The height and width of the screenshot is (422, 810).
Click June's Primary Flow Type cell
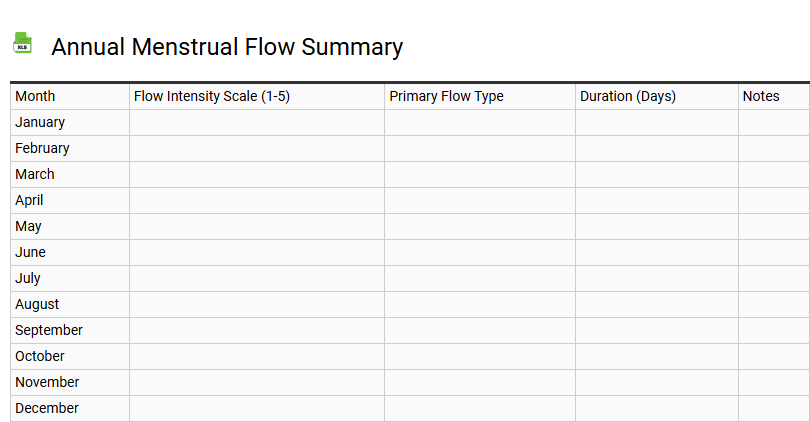480,253
